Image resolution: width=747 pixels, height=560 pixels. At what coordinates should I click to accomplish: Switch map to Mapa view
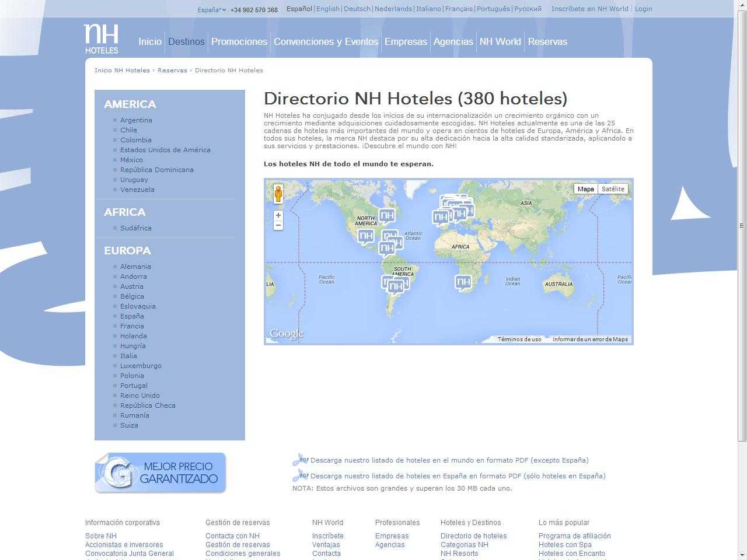pyautogui.click(x=585, y=189)
